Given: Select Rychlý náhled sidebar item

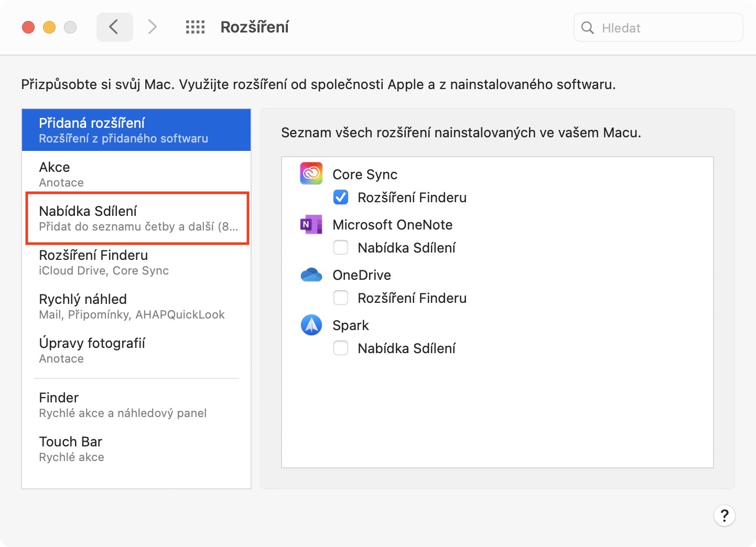Looking at the screenshot, I should point(136,306).
